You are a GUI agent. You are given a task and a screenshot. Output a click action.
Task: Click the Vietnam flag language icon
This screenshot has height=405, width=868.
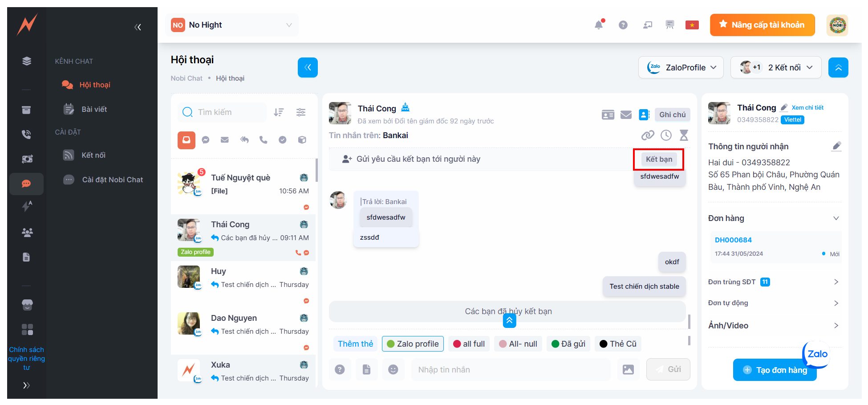[x=692, y=25]
